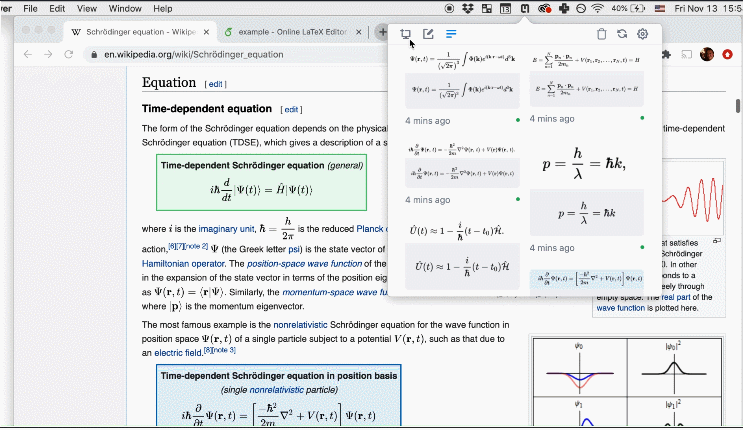743x430 pixels.
Task: Open the edit equation icon in popup
Action: [428, 34]
